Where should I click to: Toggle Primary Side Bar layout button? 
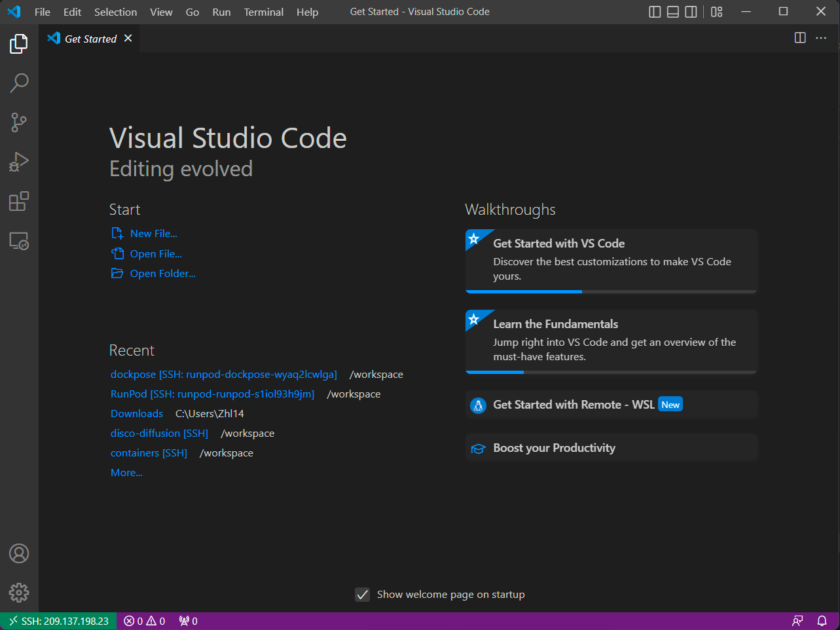coord(655,12)
